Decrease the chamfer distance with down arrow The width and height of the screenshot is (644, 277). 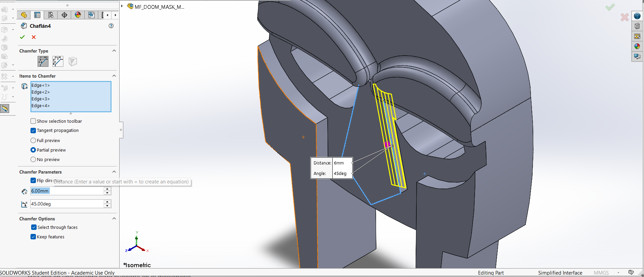[107, 193]
